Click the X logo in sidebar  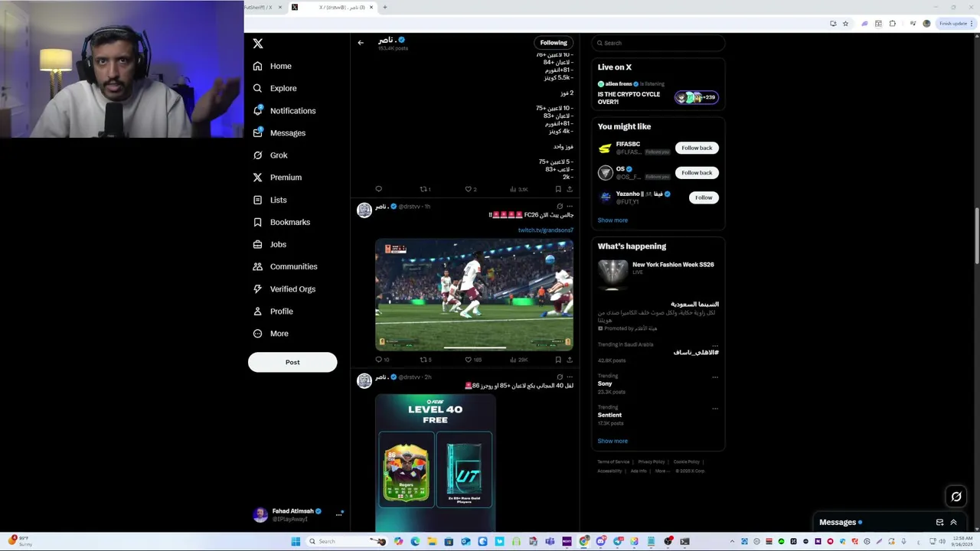click(258, 44)
